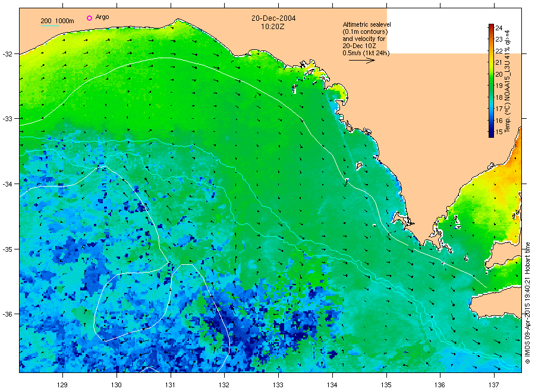Click the '0.5m/s (1kt 24h)' caption line
Image resolution: width=535 pixels, height=392 pixels.
pos(366,53)
